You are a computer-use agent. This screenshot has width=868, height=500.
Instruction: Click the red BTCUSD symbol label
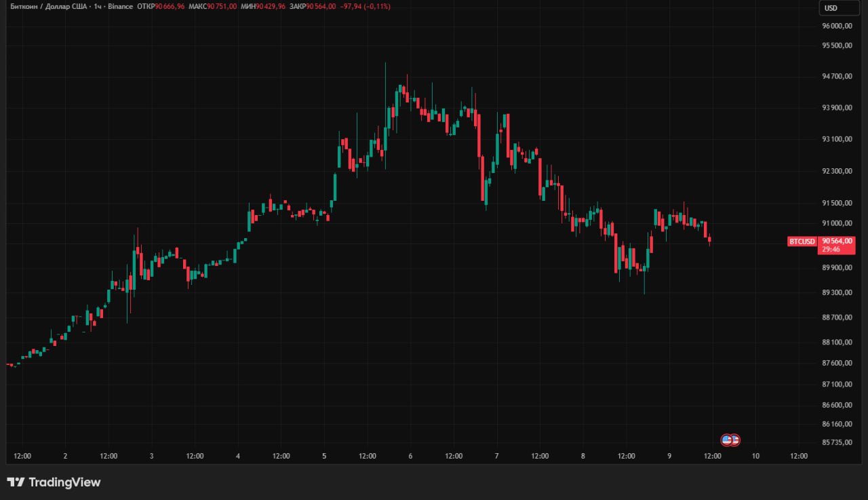802,242
